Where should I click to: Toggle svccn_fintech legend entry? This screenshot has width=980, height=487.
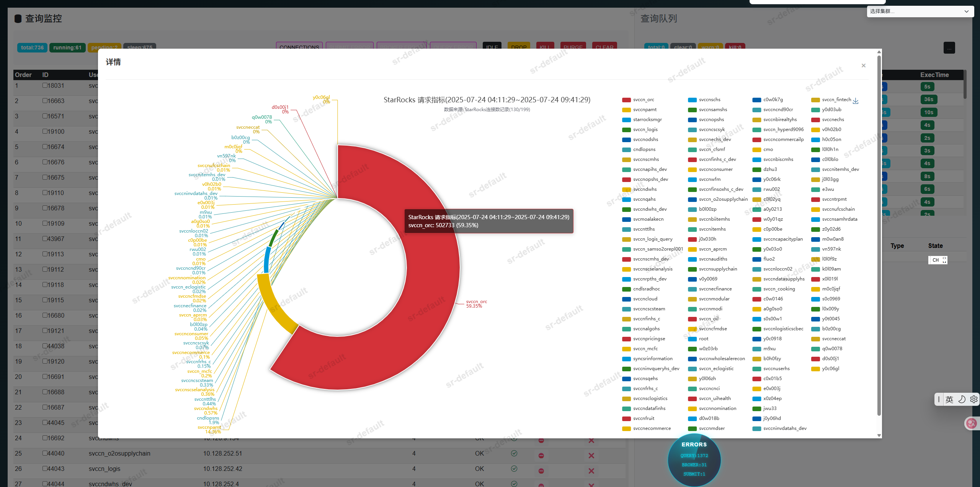tap(831, 100)
